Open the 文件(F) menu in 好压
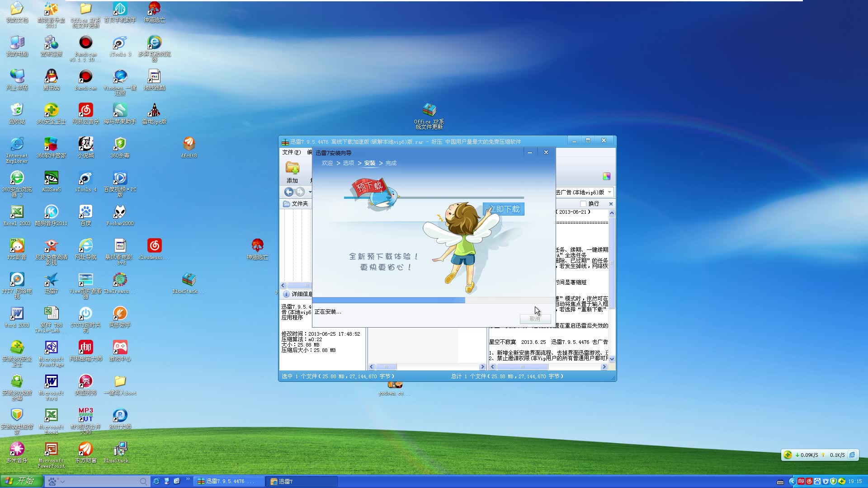 (x=291, y=152)
